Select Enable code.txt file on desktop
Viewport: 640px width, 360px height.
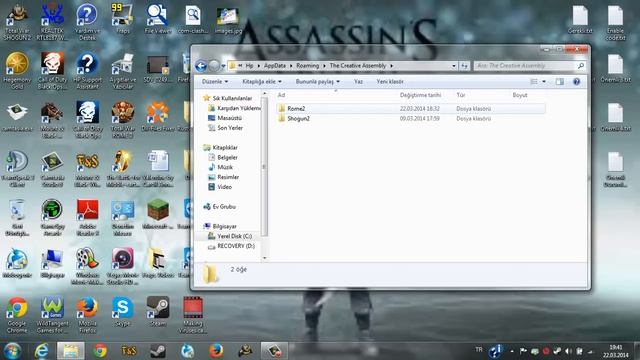tap(615, 22)
